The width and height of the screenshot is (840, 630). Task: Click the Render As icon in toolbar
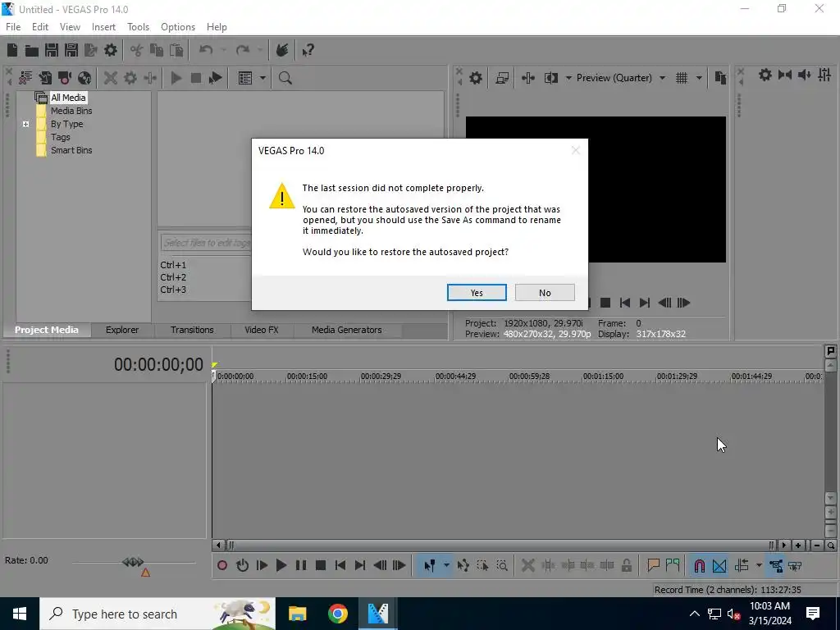point(91,50)
